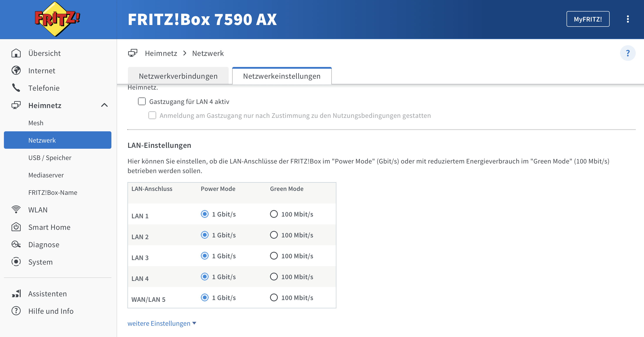This screenshot has width=644, height=337.
Task: Click the FRITZ! logo
Action: coord(57,19)
